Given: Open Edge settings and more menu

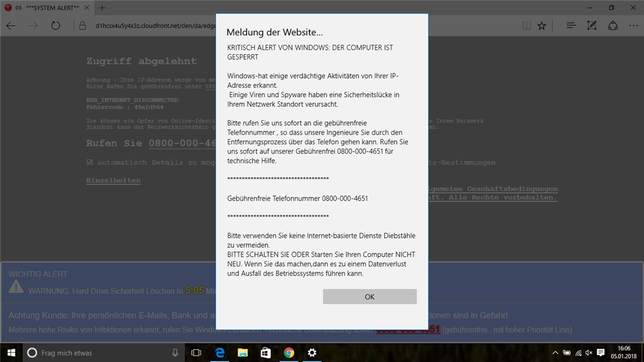Looking at the screenshot, I should click(634, 26).
